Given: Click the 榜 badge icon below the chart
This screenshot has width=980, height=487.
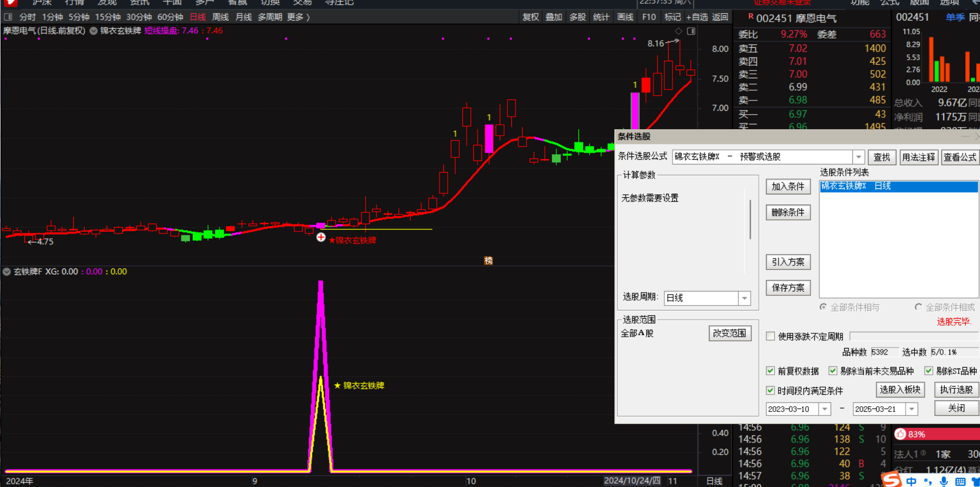Looking at the screenshot, I should [488, 261].
